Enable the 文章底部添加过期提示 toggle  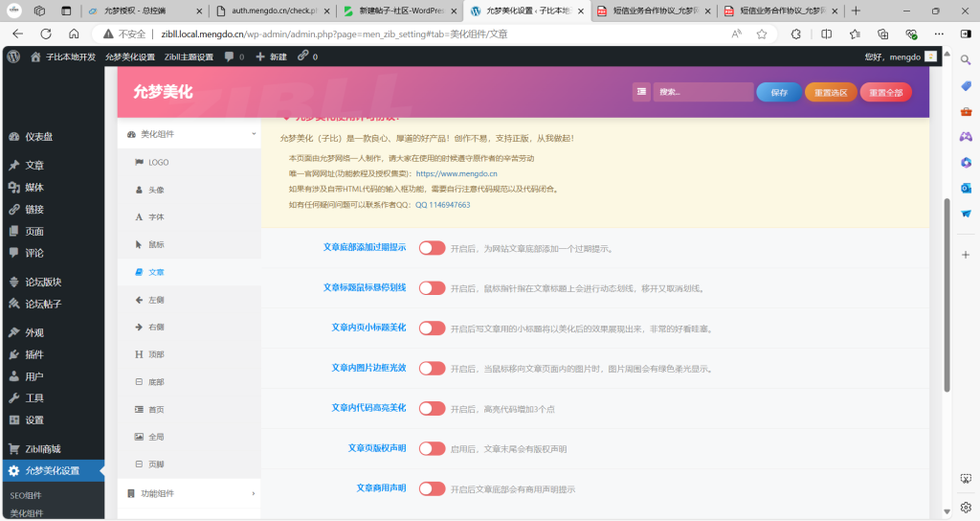tap(432, 247)
